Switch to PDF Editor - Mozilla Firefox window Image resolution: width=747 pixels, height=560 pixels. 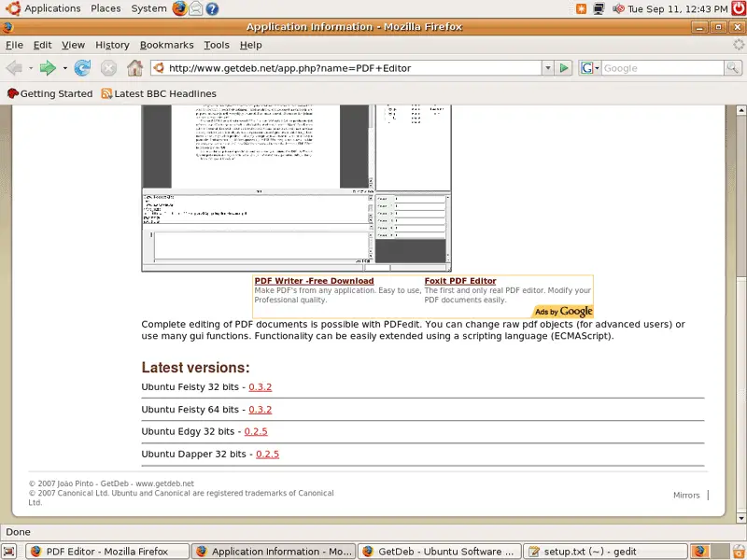[107, 552]
